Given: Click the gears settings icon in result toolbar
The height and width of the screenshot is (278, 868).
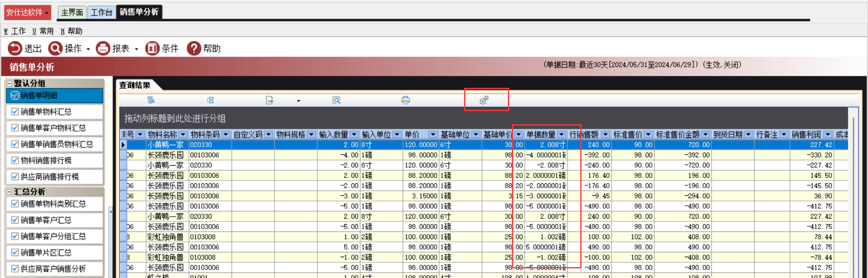Looking at the screenshot, I should tap(484, 100).
